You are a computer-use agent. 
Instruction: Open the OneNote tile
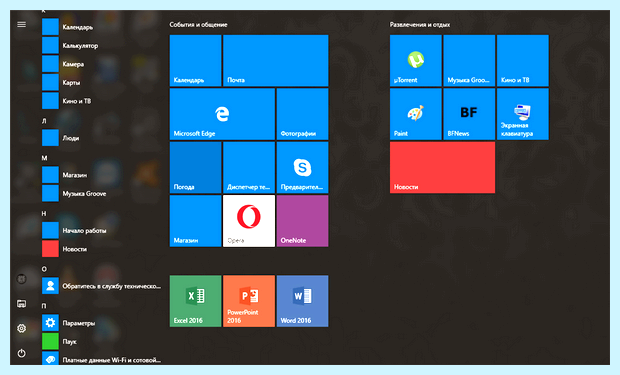302,221
